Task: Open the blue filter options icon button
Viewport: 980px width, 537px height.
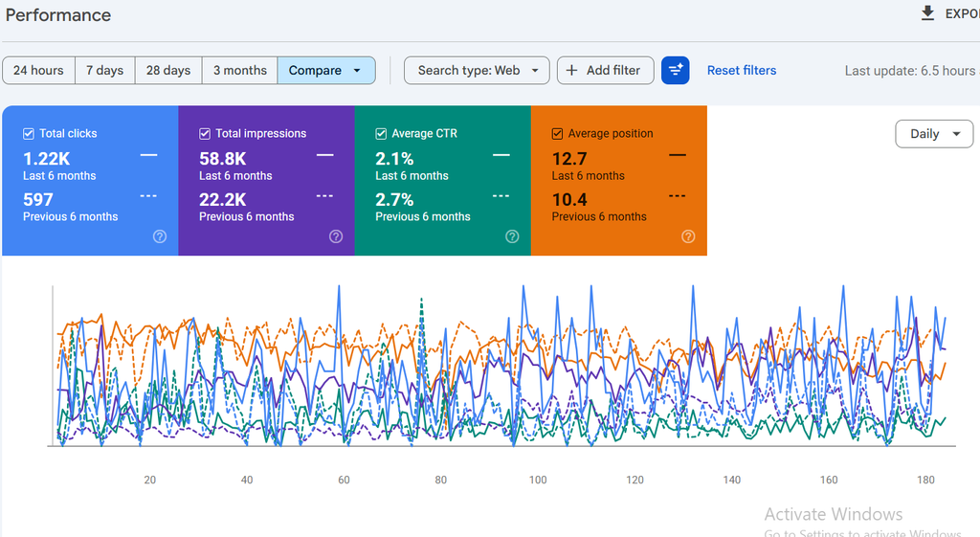Action: coord(675,70)
